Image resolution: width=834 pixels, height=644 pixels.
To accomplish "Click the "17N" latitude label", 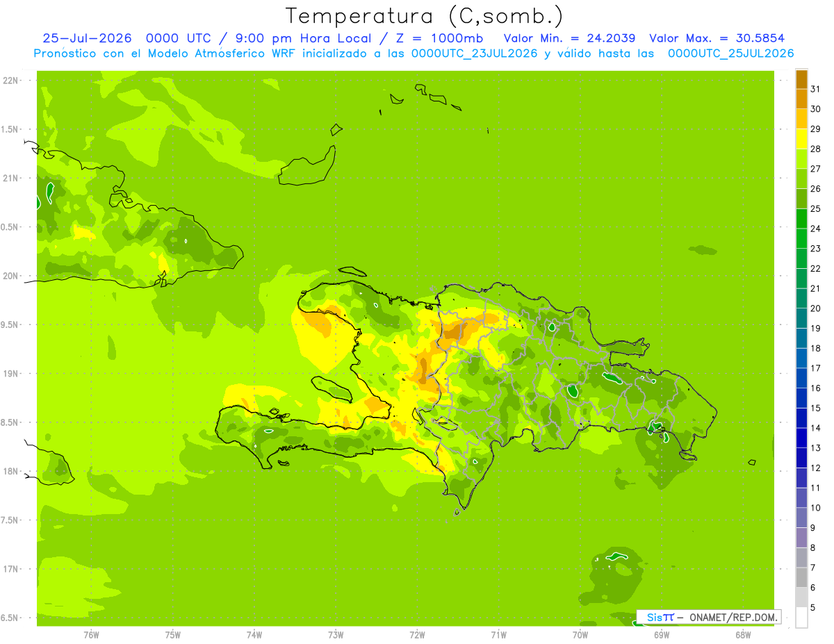I will [x=11, y=569].
